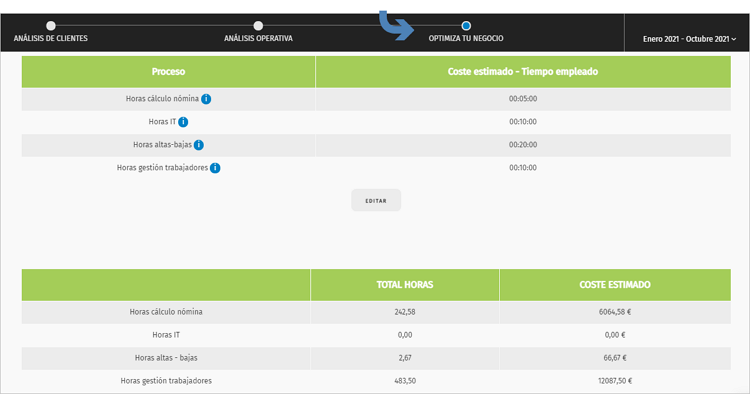750x394 pixels.
Task: Open info icon for Horas cálculo nómina
Action: tap(206, 99)
